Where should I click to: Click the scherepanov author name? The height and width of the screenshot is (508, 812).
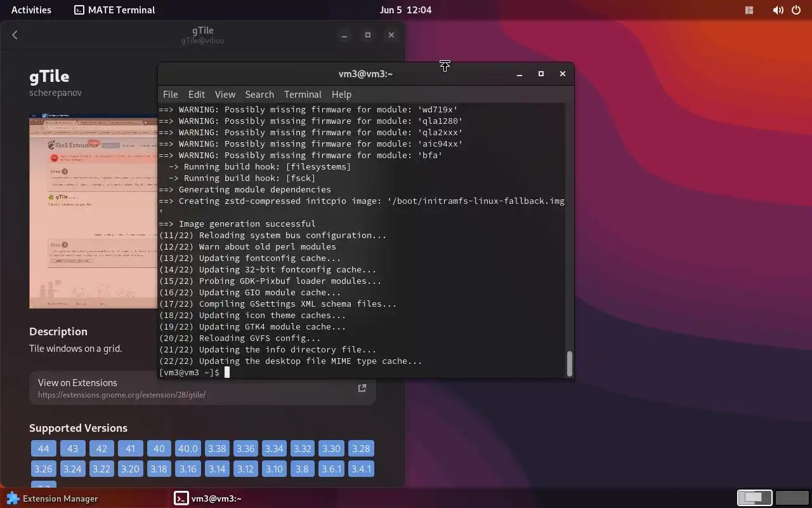click(55, 92)
